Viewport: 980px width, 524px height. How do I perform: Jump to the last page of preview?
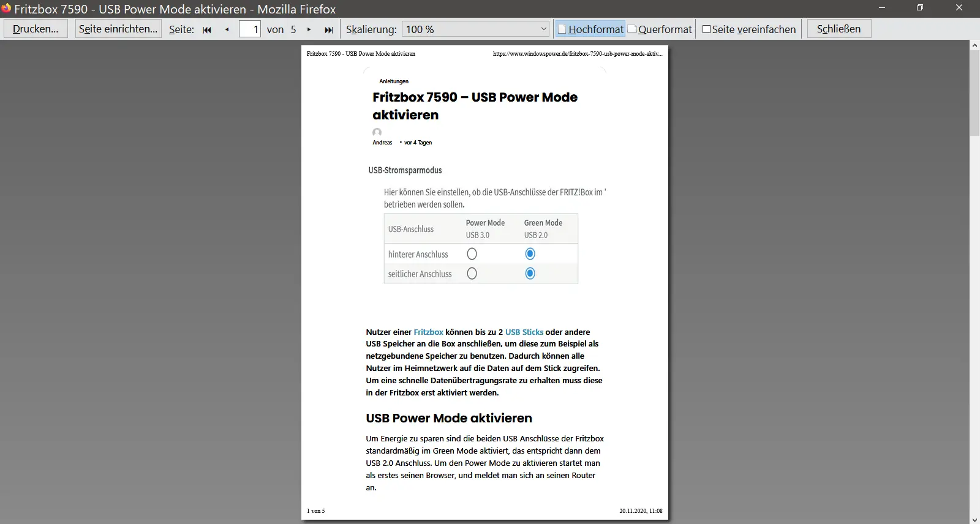(329, 29)
